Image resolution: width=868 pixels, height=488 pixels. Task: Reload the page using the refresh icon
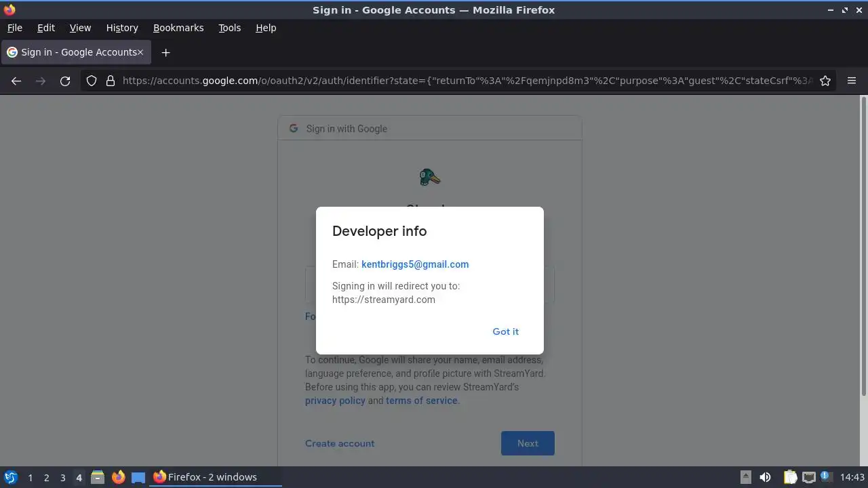tap(65, 81)
